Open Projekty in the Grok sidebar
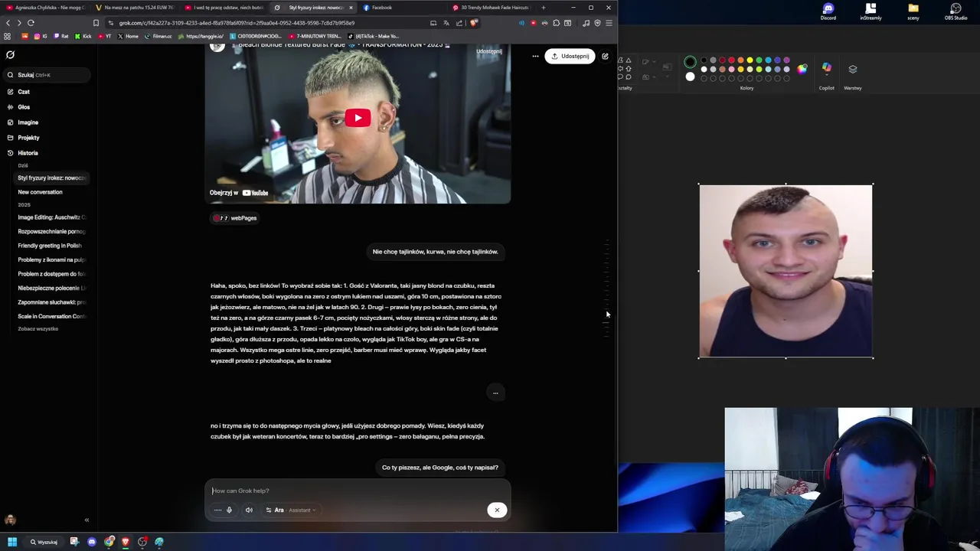 coord(28,138)
